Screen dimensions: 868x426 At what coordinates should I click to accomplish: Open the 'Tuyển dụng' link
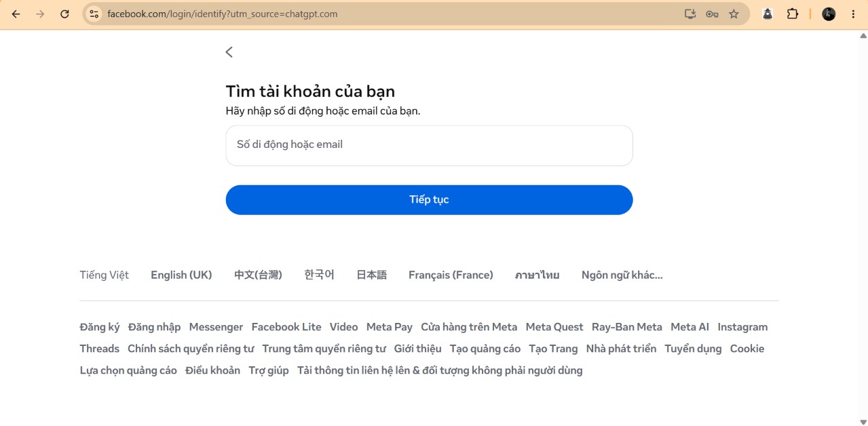click(693, 349)
